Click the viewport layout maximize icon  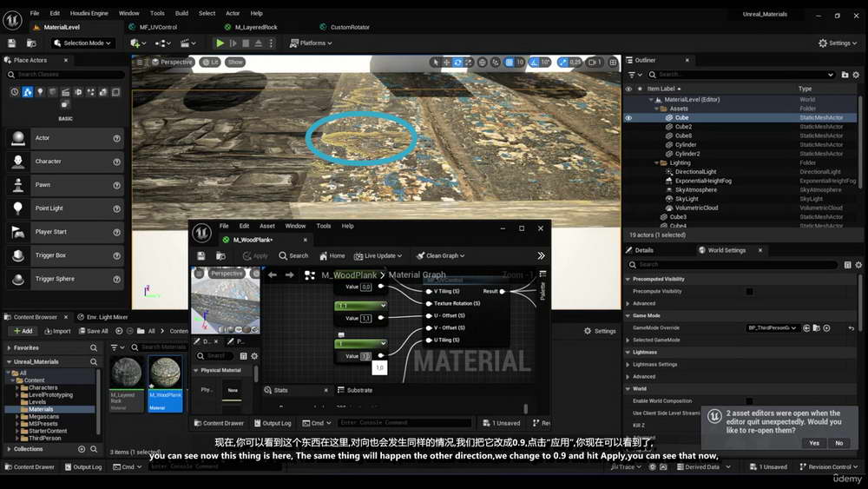[x=613, y=63]
